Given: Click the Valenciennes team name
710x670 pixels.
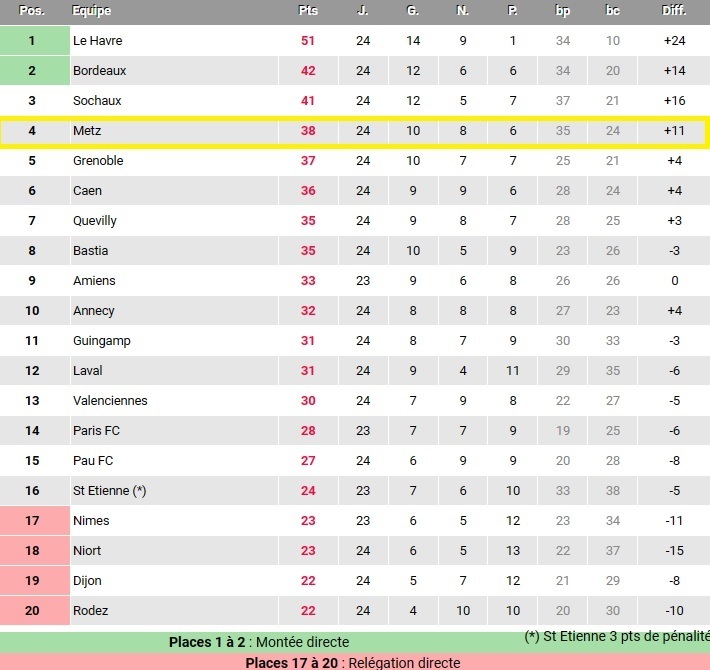Looking at the screenshot, I should click(110, 401).
